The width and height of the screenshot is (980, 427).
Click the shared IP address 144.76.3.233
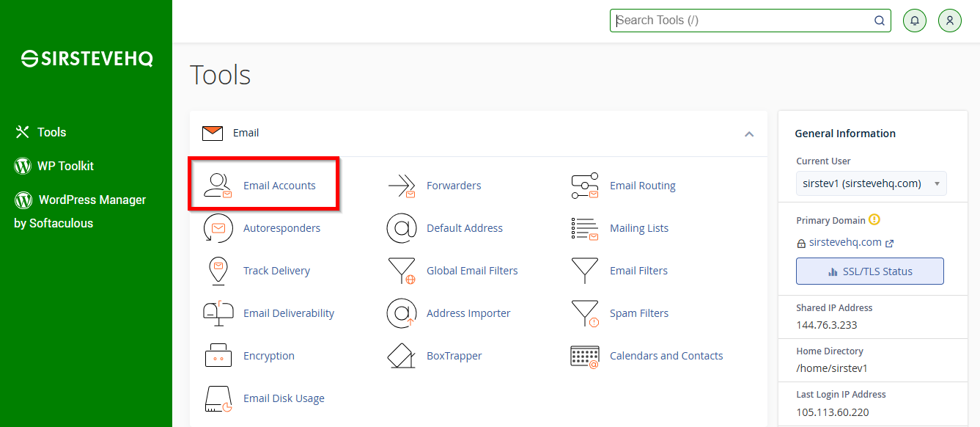(x=827, y=325)
